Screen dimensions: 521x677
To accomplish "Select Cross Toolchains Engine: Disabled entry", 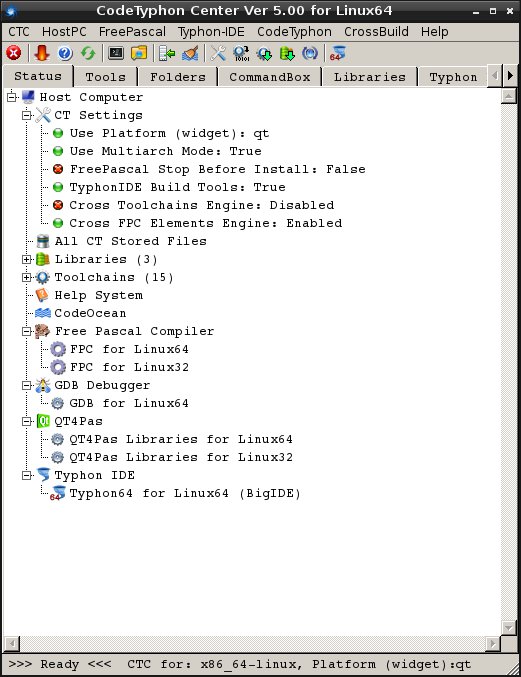I will pos(202,205).
